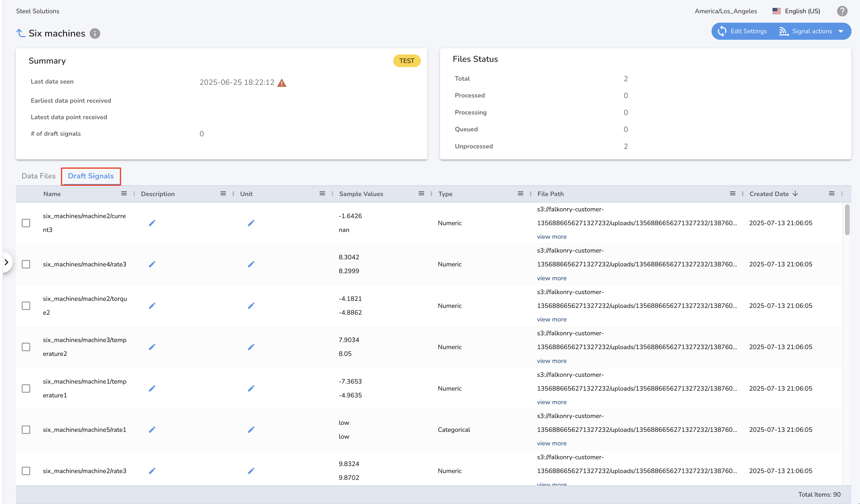Open the America/Los_Angeles timezone selector
Screen dimensions: 860x504
pyautogui.click(x=725, y=11)
